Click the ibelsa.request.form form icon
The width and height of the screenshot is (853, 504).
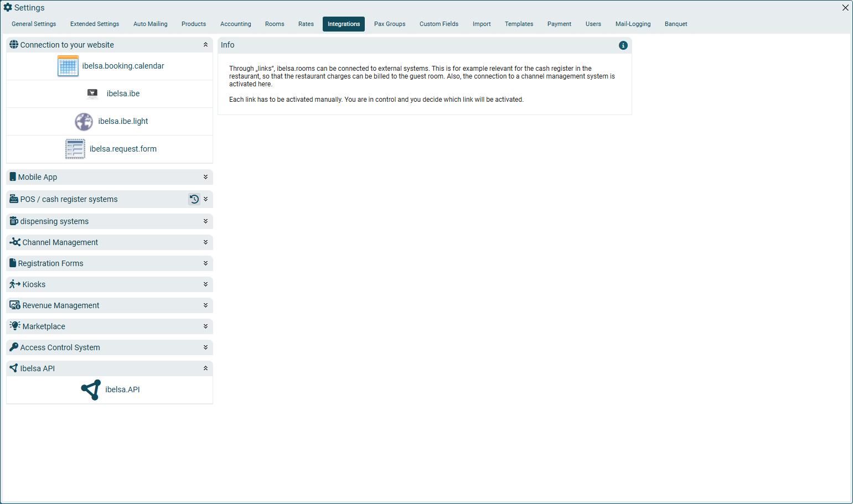[75, 149]
